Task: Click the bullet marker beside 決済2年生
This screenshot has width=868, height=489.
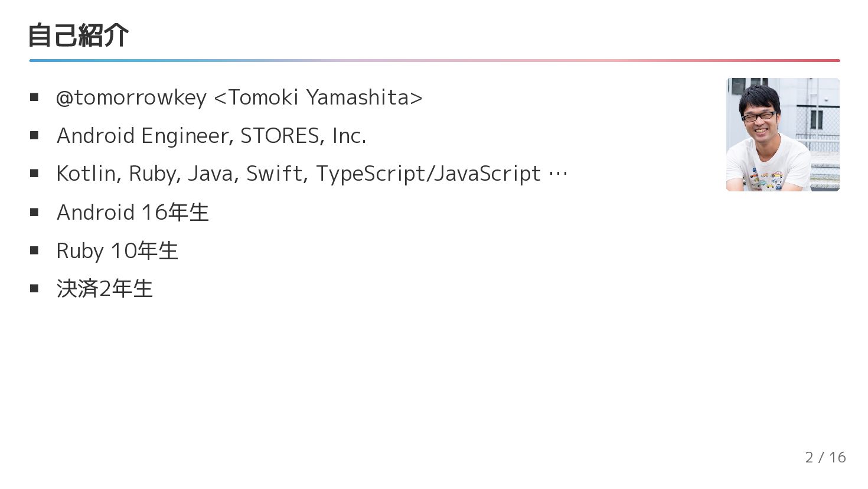Action: tap(34, 288)
